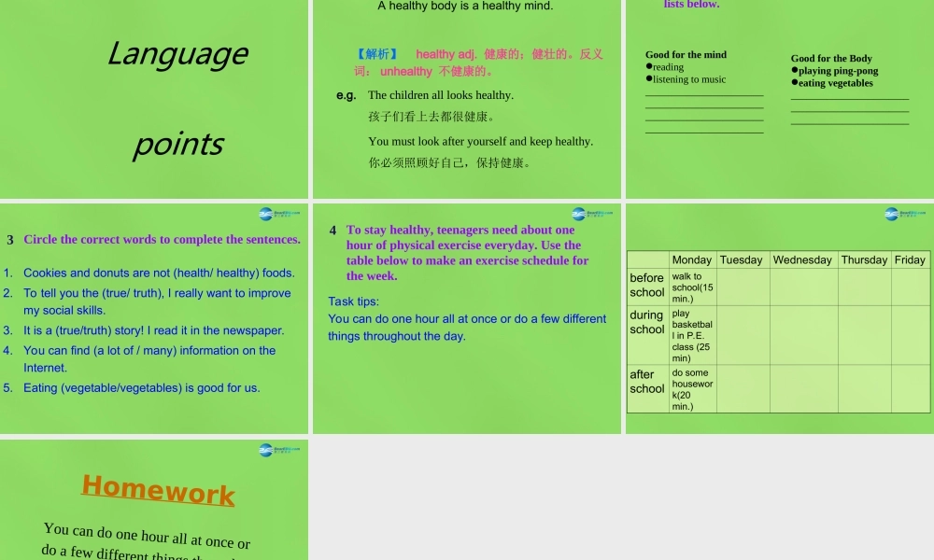Click the Monday column header
This screenshot has height=560, width=934.
pos(692,259)
